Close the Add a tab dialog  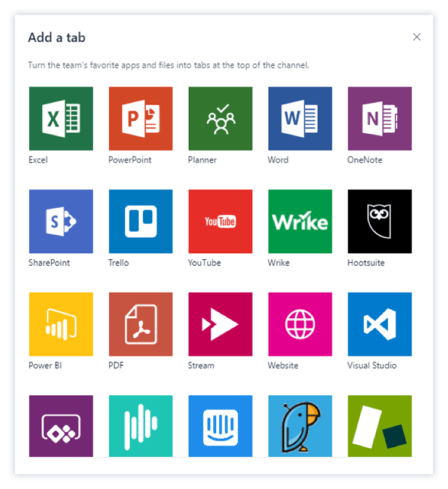(x=416, y=37)
